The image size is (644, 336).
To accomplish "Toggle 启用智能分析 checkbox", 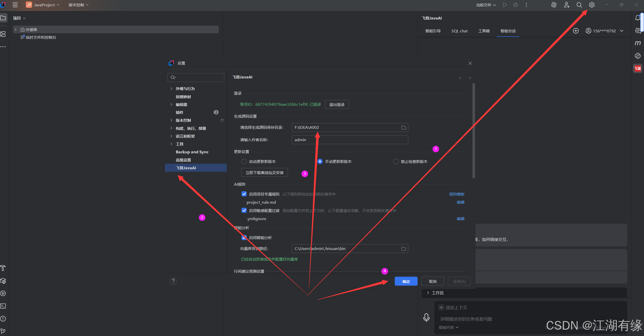I will point(244,238).
